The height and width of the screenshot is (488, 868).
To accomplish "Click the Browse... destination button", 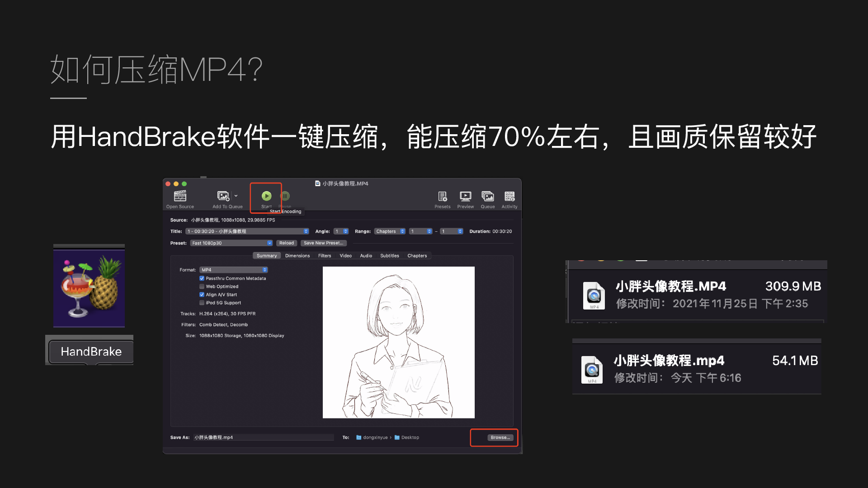I will click(500, 437).
